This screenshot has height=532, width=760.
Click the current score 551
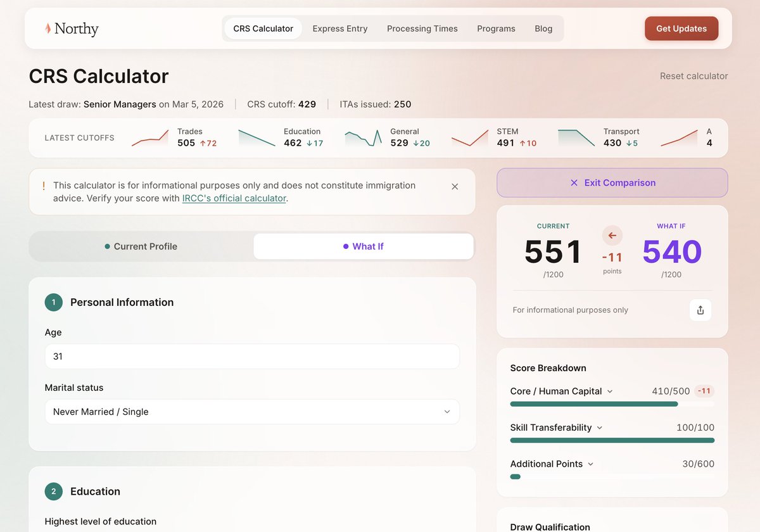tap(553, 252)
